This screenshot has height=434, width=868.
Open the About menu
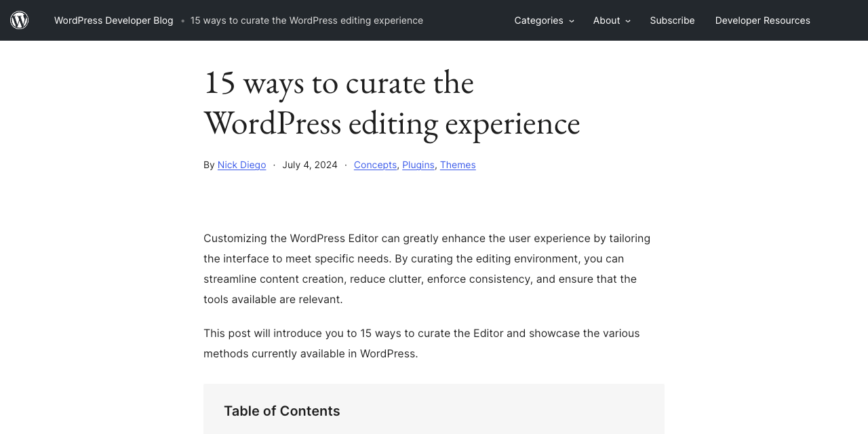606,20
